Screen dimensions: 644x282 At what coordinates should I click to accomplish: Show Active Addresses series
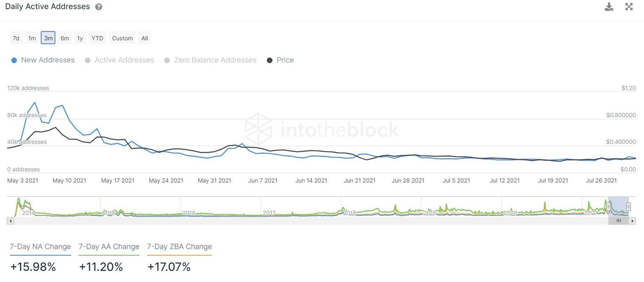(119, 60)
